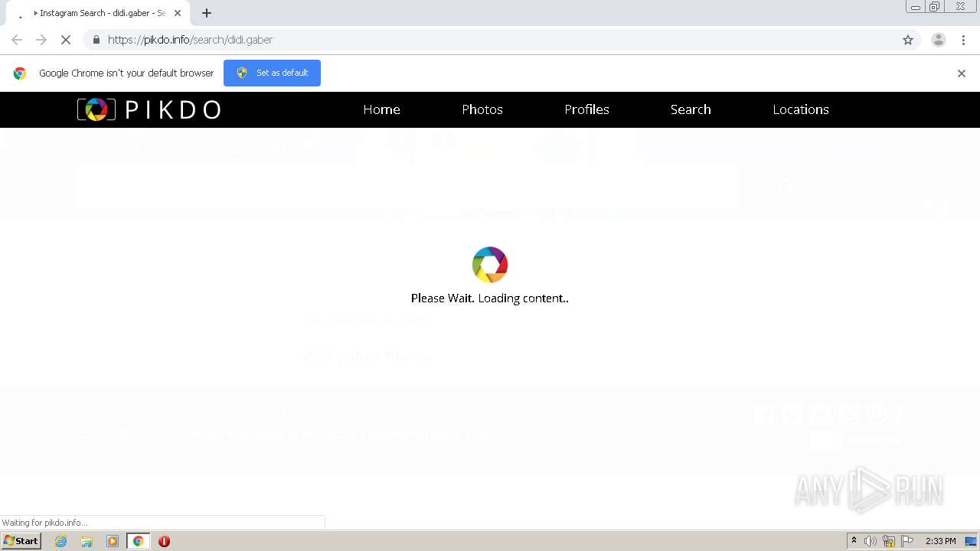Open the Photos menu item
The width and height of the screenshot is (980, 551).
point(482,109)
